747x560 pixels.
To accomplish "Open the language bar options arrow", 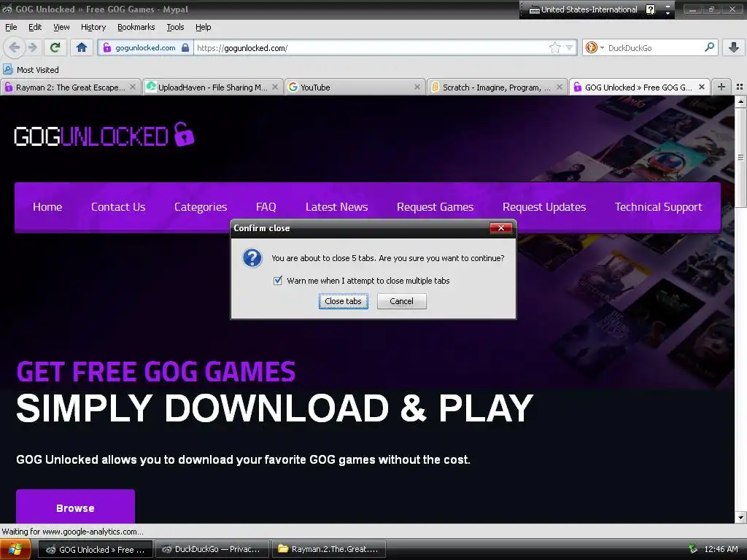I will pyautogui.click(x=668, y=13).
